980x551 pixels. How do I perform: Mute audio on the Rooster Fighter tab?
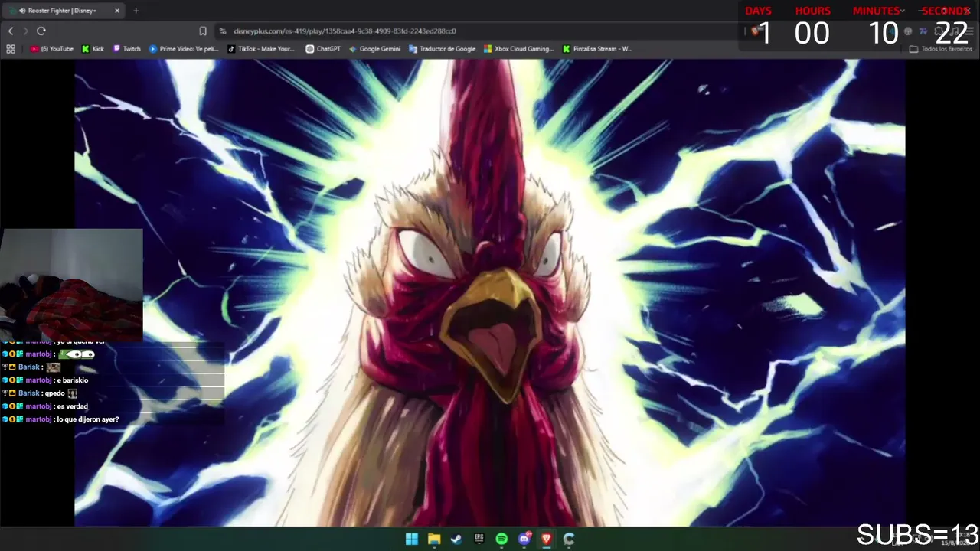coord(22,11)
